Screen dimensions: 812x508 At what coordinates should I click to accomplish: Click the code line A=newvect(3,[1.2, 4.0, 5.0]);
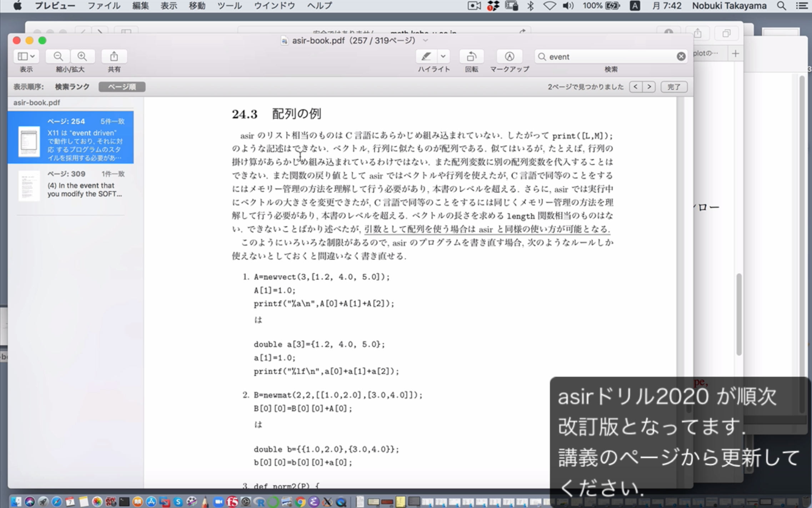[322, 277]
